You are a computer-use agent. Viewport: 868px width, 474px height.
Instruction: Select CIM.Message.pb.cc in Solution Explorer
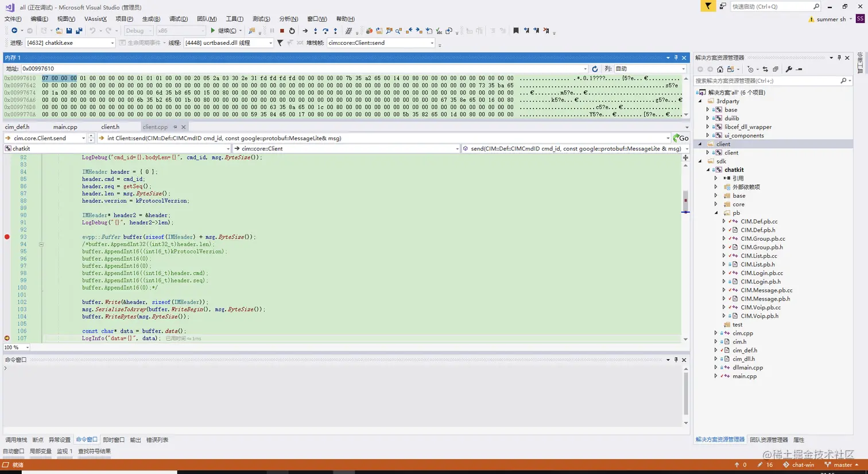coord(766,290)
